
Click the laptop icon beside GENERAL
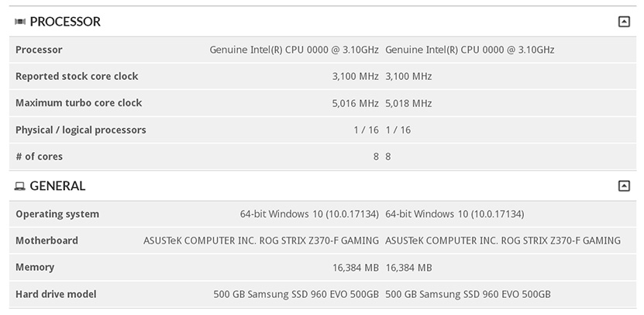(x=20, y=186)
